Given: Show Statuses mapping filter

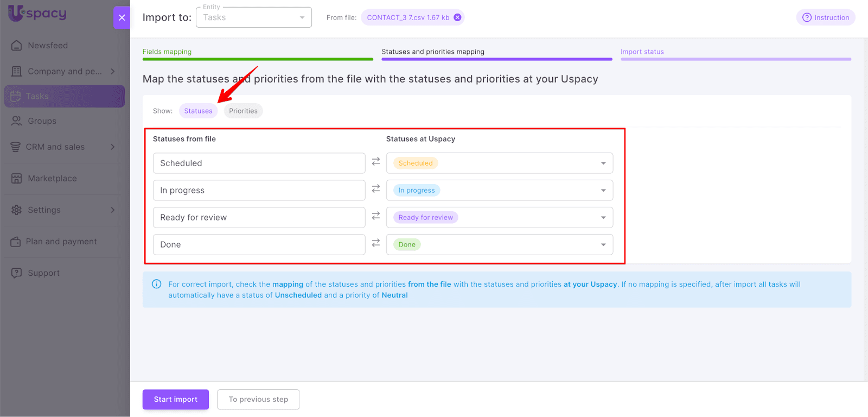Looking at the screenshot, I should 198,111.
